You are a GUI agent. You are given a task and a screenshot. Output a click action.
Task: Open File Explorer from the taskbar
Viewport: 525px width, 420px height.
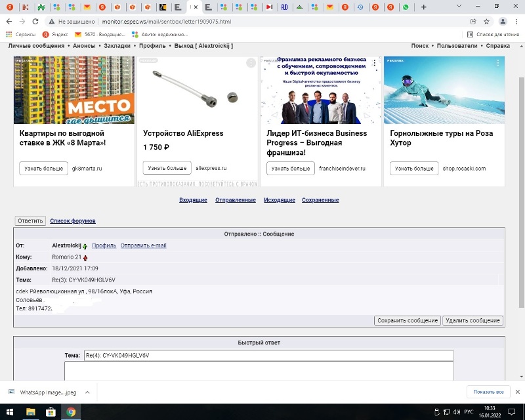(x=30, y=412)
